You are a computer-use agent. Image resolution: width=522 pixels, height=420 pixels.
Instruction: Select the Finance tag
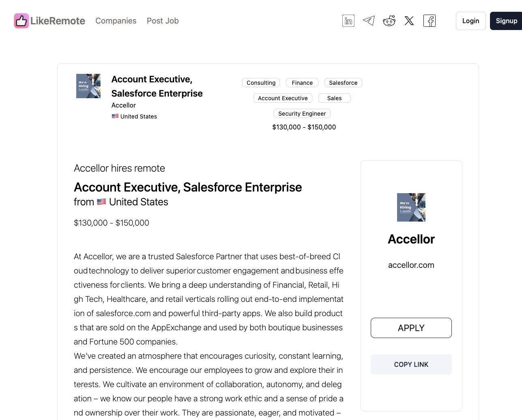[x=302, y=83]
